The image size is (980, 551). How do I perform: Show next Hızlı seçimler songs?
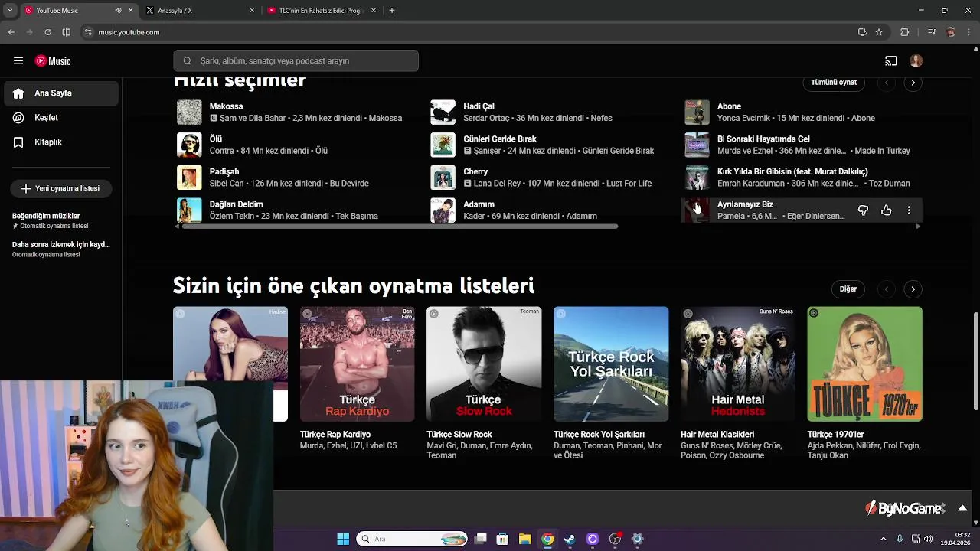[x=913, y=83]
